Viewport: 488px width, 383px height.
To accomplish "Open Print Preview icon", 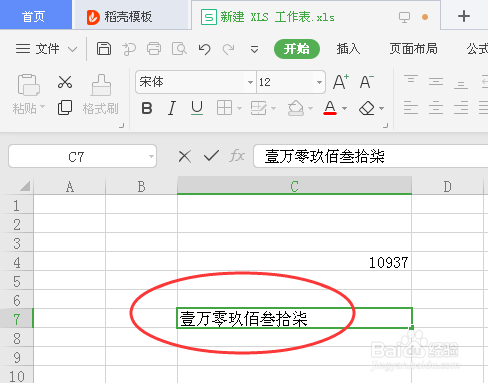I will (x=179, y=49).
